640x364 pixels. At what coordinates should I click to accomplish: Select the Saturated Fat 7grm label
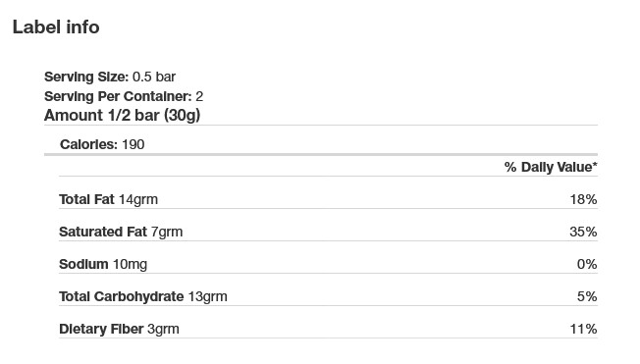(x=121, y=232)
